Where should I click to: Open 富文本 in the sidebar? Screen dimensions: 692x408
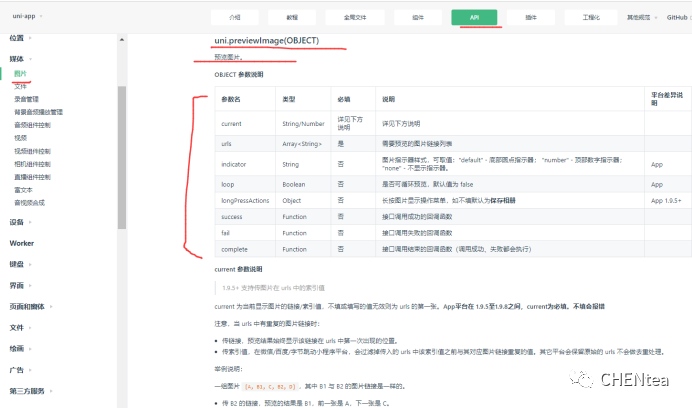[23, 190]
